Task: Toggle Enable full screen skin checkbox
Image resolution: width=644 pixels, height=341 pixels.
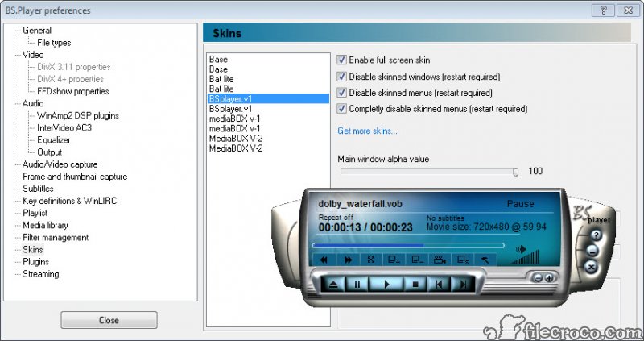Action: coord(341,60)
